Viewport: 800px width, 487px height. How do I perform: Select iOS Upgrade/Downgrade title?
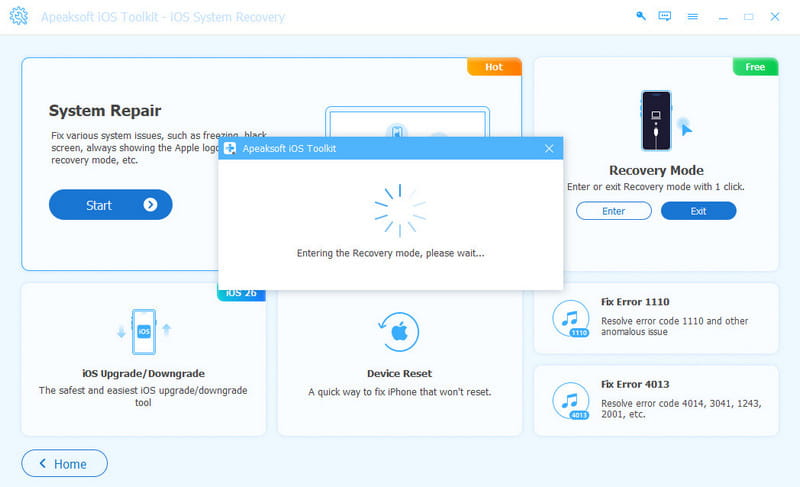(143, 373)
